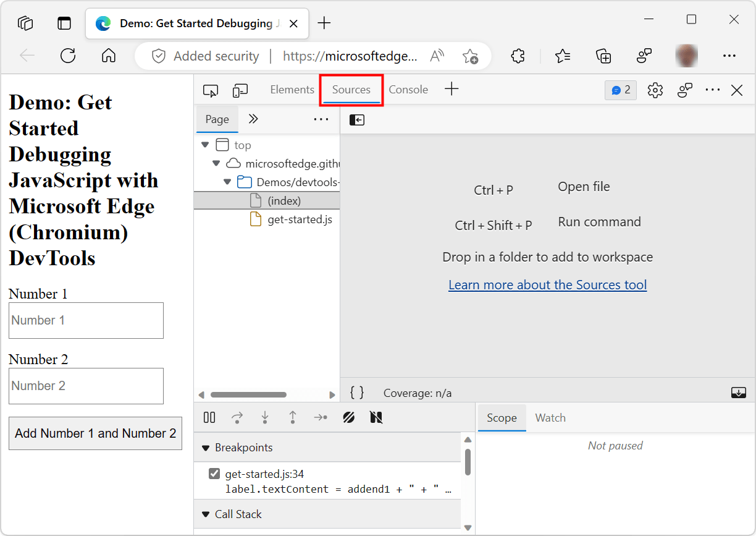Screen dimensions: 756x536
Task: Open the Watch tab
Action: point(550,417)
